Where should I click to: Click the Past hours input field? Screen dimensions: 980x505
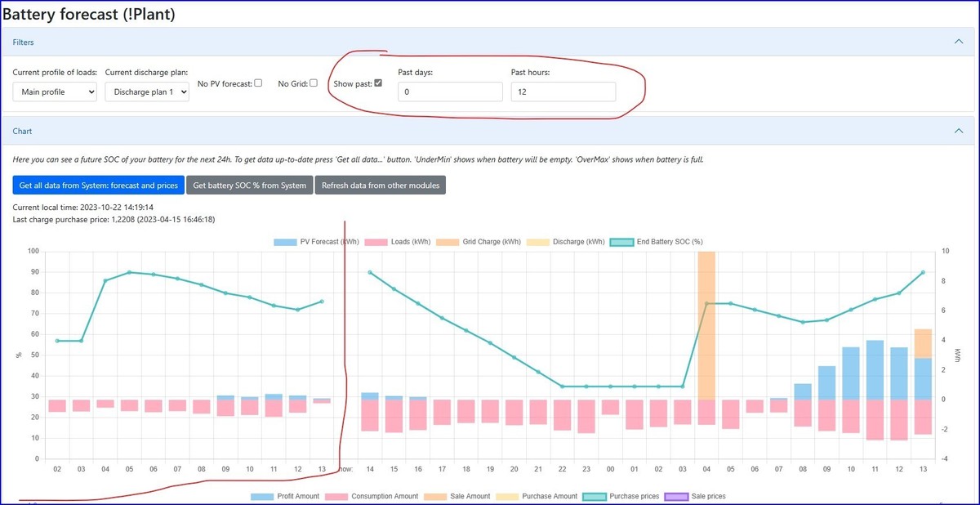click(563, 92)
